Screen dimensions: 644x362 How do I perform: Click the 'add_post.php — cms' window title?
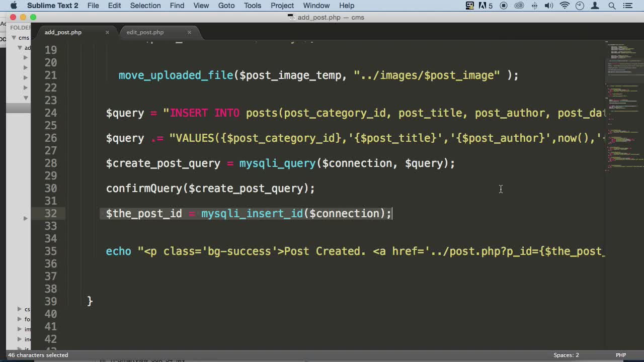click(x=331, y=17)
